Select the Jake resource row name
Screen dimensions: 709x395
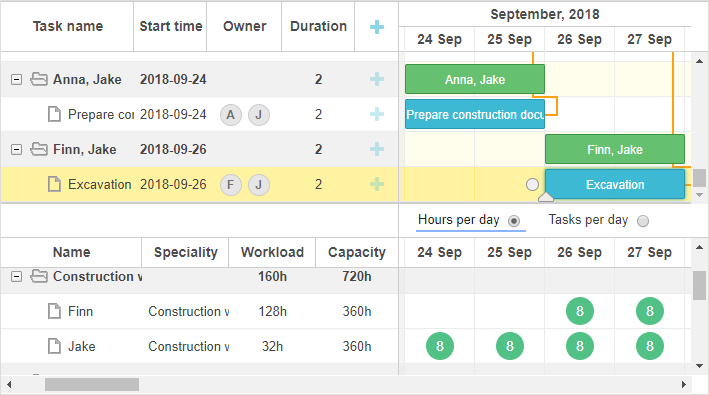82,346
